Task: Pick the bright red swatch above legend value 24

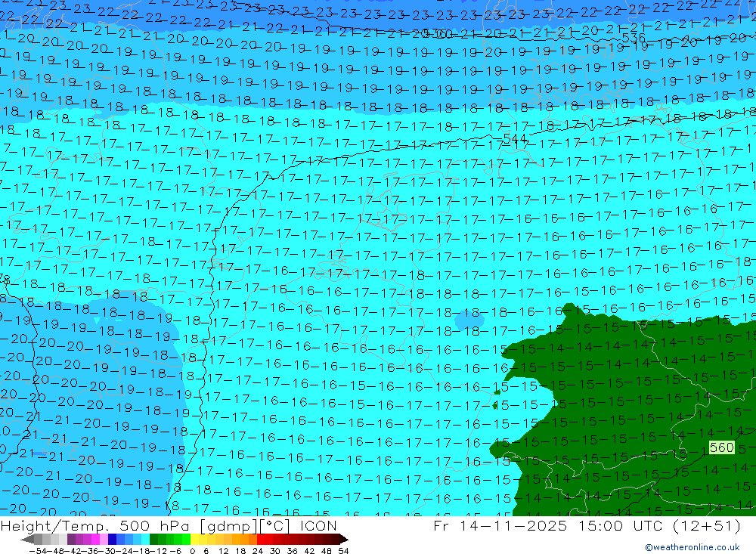Action: pyautogui.click(x=260, y=540)
